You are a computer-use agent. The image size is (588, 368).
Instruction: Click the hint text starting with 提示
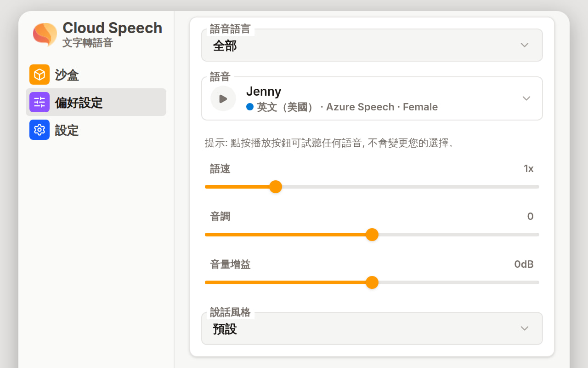(x=331, y=143)
